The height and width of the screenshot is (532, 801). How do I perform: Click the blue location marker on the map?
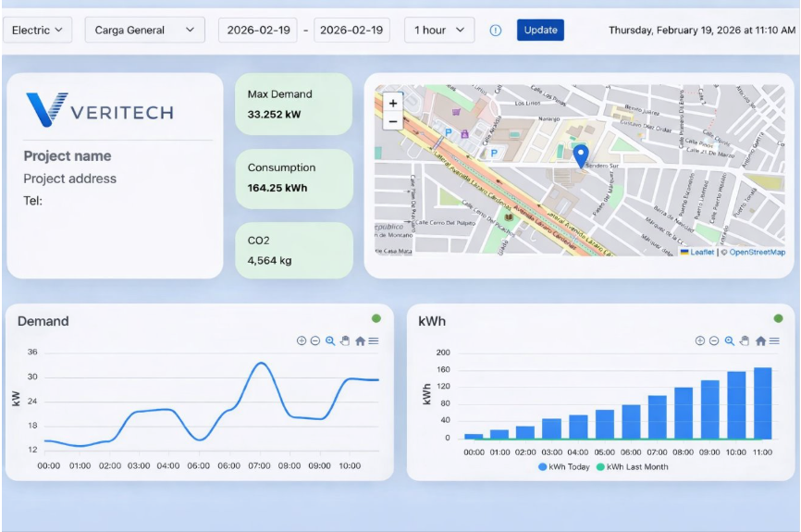580,155
